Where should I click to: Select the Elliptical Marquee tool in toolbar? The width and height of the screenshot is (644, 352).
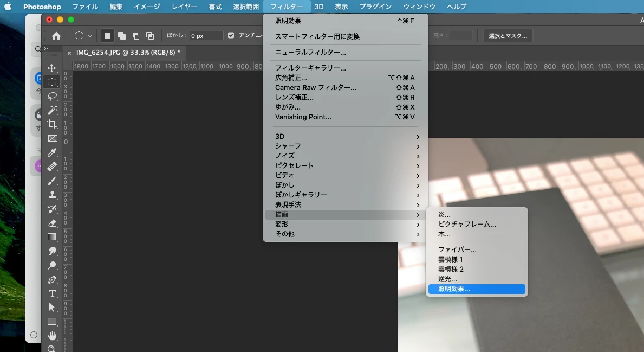click(52, 82)
